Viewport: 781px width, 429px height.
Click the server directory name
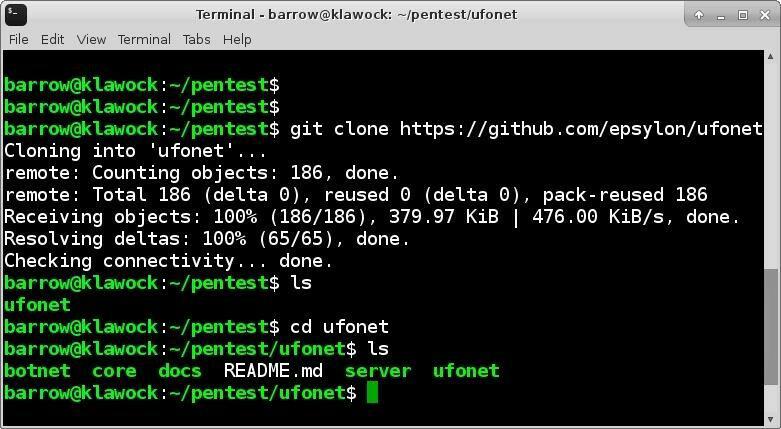pyautogui.click(x=378, y=371)
